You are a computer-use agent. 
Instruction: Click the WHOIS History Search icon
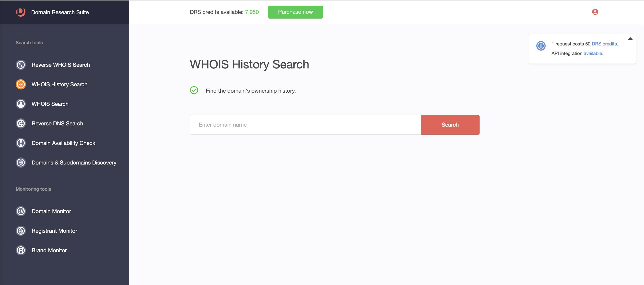(x=21, y=84)
